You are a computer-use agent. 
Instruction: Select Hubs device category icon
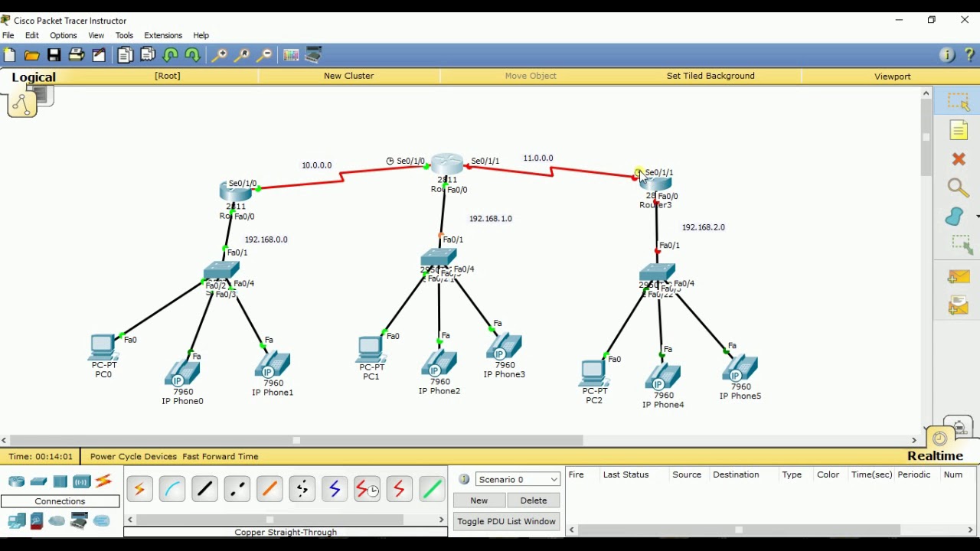pos(60,481)
